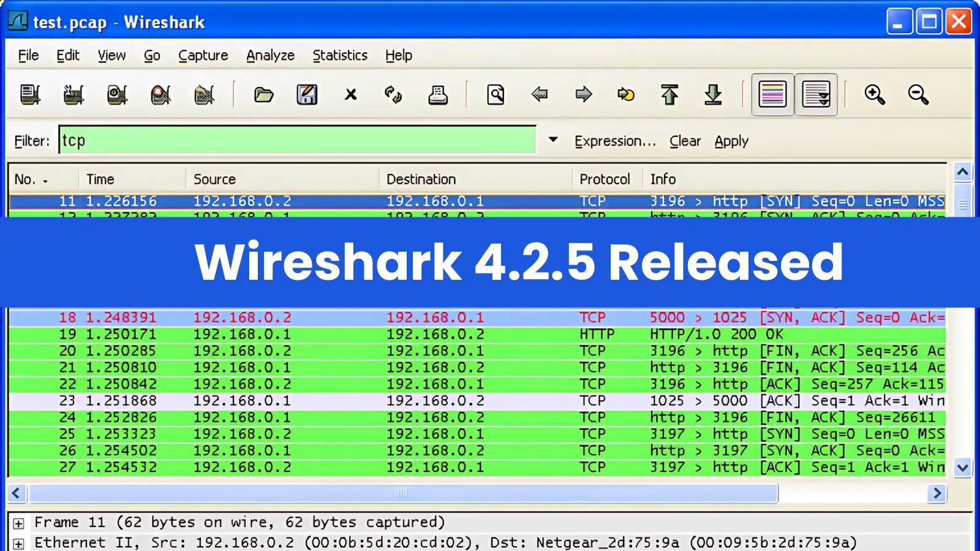Image resolution: width=980 pixels, height=551 pixels.
Task: Find a packet magnifier icon
Action: pyautogui.click(x=496, y=95)
